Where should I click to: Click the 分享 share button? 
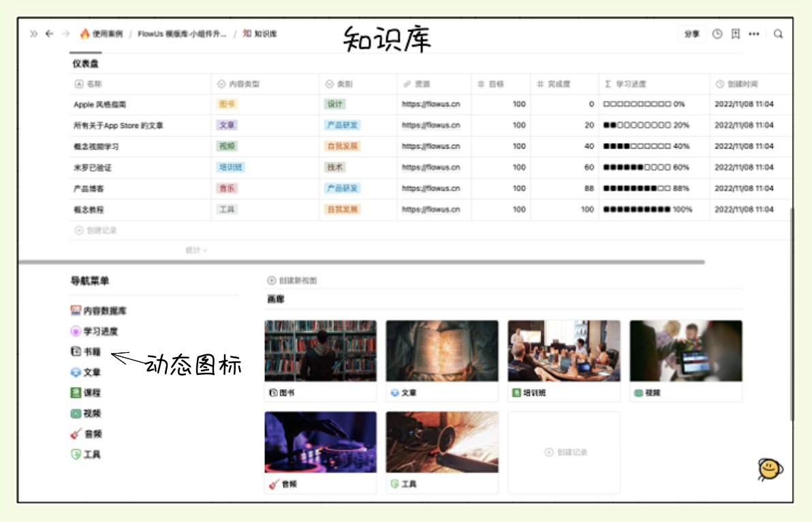click(691, 34)
